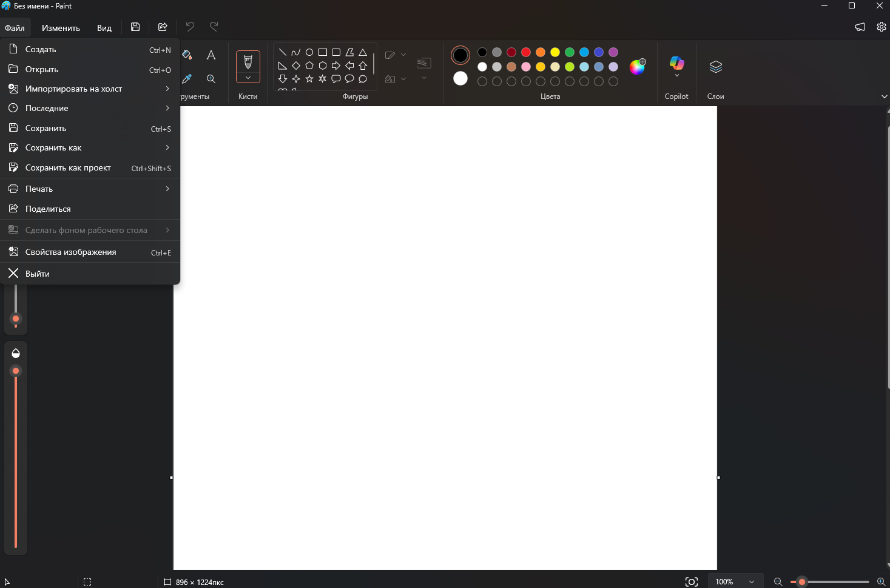The height and width of the screenshot is (588, 890).
Task: Expand the Последние recent files submenu
Action: click(x=90, y=108)
